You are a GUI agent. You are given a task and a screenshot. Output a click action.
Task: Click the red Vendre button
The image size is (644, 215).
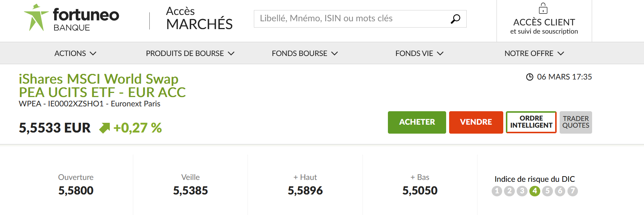[476, 122]
